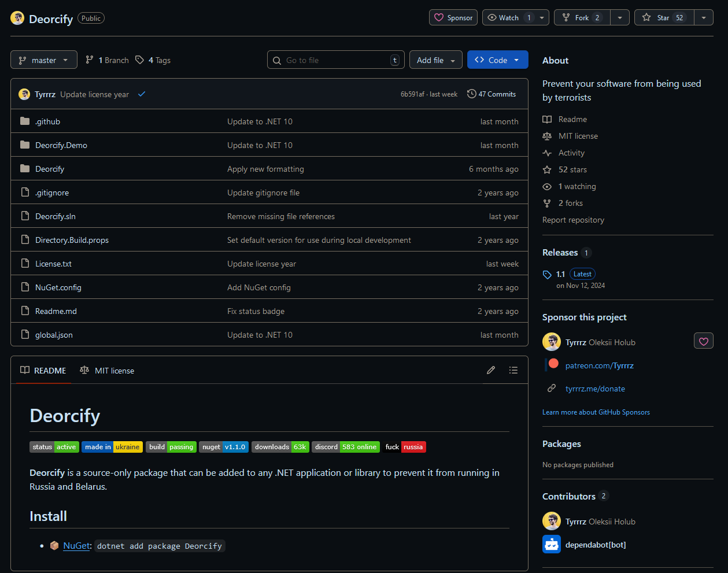Screen dimensions: 728x573
Task: Click the Deorcify folder icon
Action: tap(25, 168)
